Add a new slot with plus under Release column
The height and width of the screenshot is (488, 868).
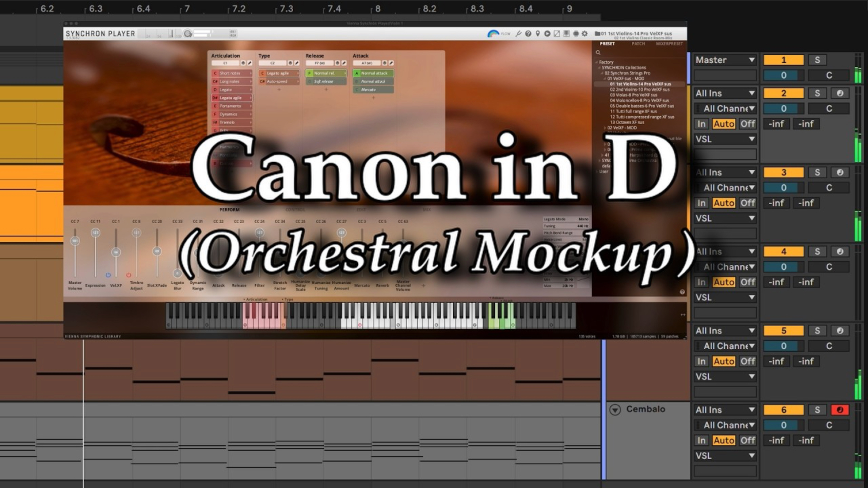[x=326, y=89]
